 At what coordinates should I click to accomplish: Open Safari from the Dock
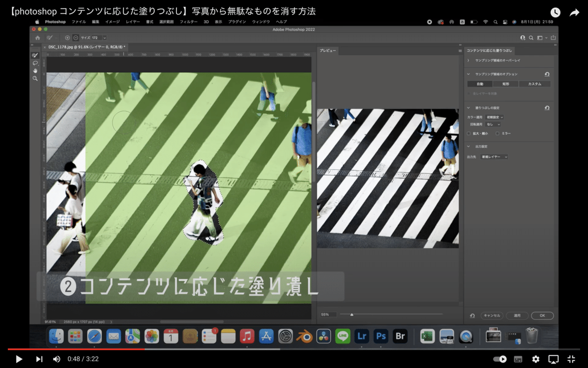[x=95, y=336]
